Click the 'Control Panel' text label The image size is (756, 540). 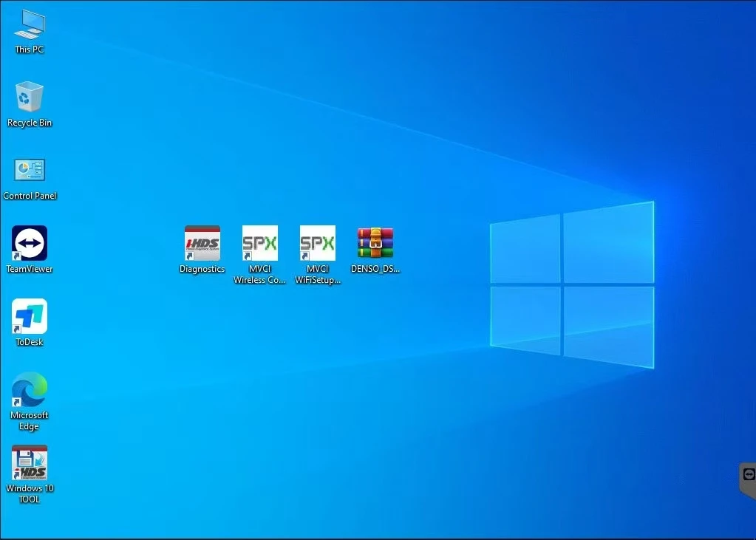pyautogui.click(x=30, y=196)
